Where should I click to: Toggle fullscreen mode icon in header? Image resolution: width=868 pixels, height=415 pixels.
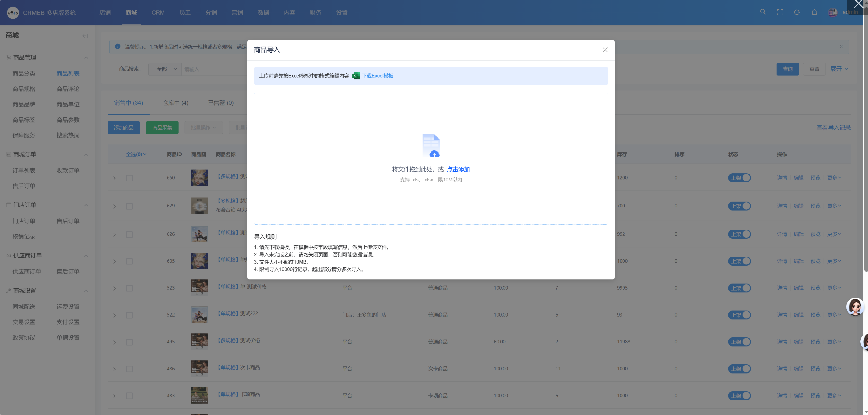coord(780,12)
